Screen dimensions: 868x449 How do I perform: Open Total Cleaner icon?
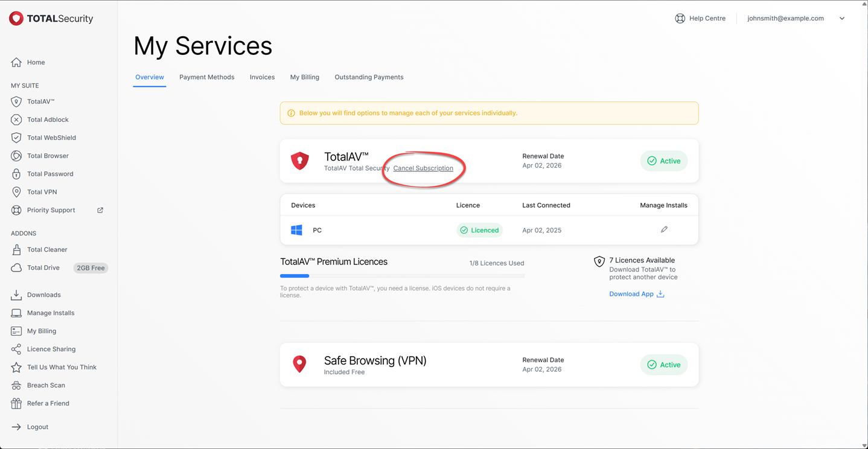16,249
